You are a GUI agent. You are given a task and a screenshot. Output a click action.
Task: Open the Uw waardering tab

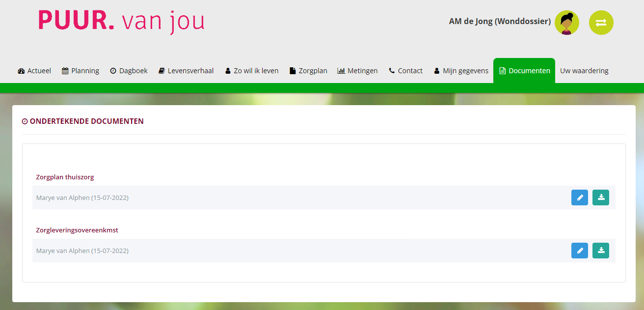[x=584, y=71]
